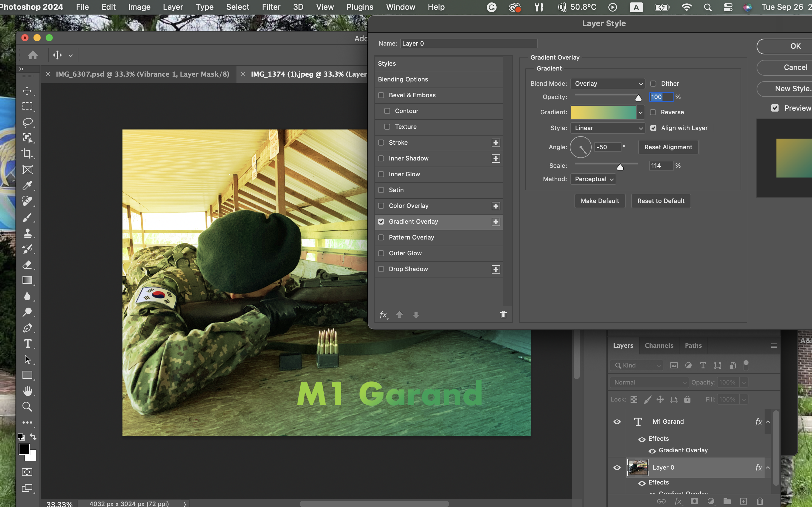Open the Blend Mode Overlay dropdown
Image resolution: width=812 pixels, height=507 pixels.
point(607,84)
